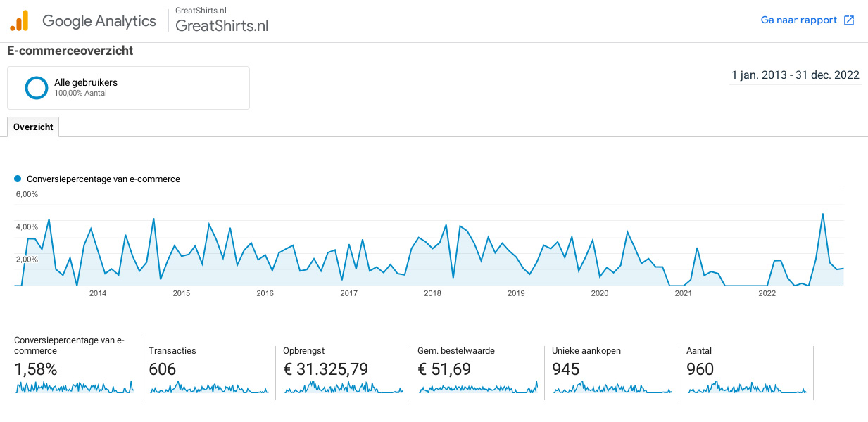This screenshot has height=422, width=868.
Task: Click the sparkline under Aantal 960
Action: pyautogui.click(x=746, y=387)
